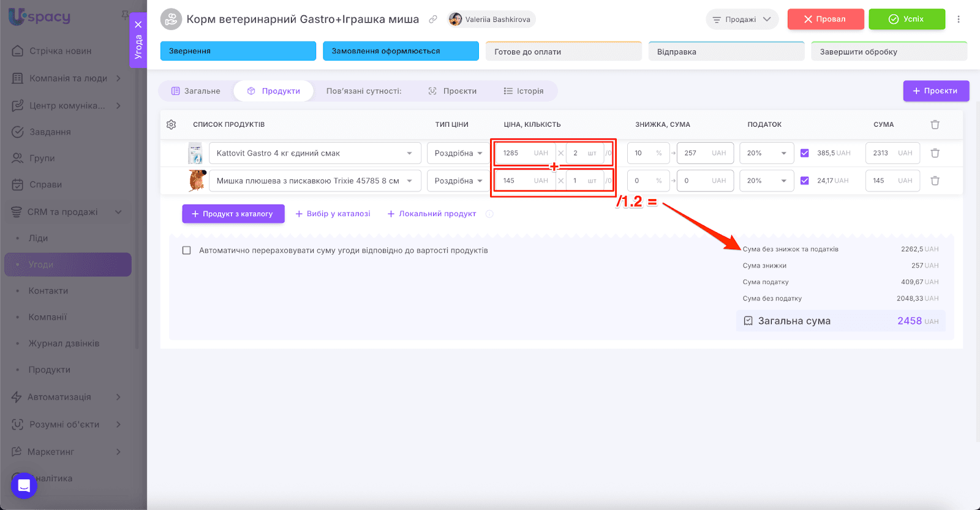Image resolution: width=980 pixels, height=510 pixels.
Task: Switch to the Загальне tab
Action: [x=196, y=91]
